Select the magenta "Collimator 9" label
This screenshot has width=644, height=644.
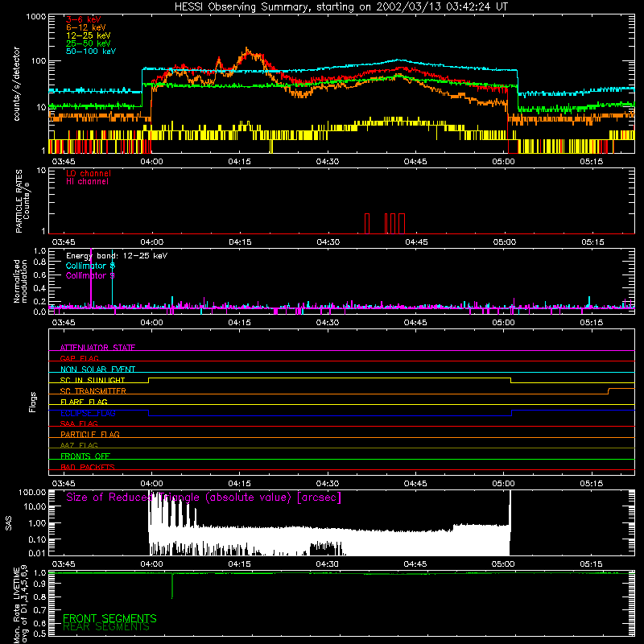coord(90,275)
